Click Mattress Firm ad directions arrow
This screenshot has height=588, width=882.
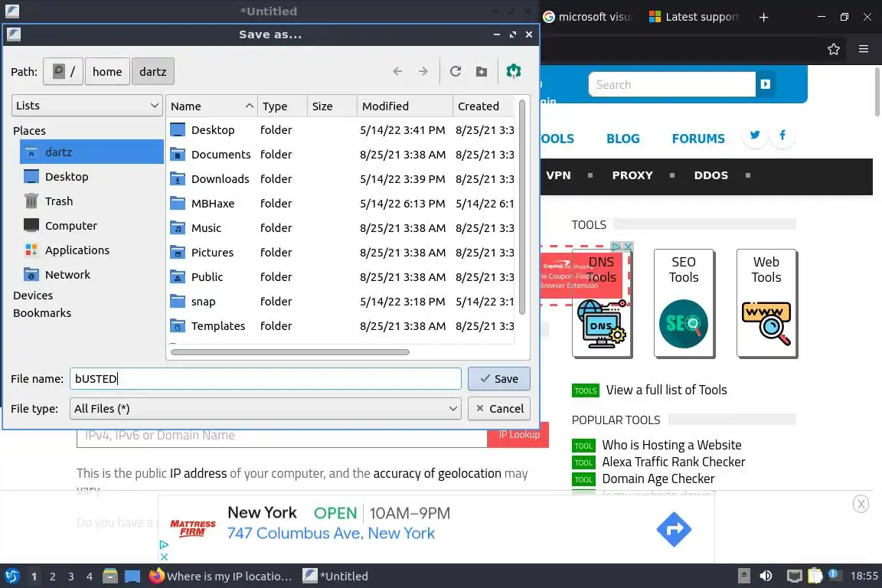pyautogui.click(x=674, y=529)
